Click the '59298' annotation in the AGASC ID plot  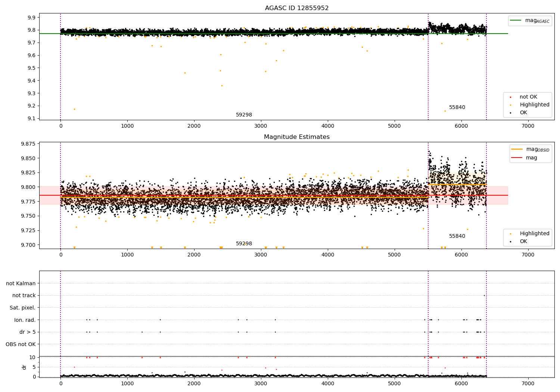[244, 115]
